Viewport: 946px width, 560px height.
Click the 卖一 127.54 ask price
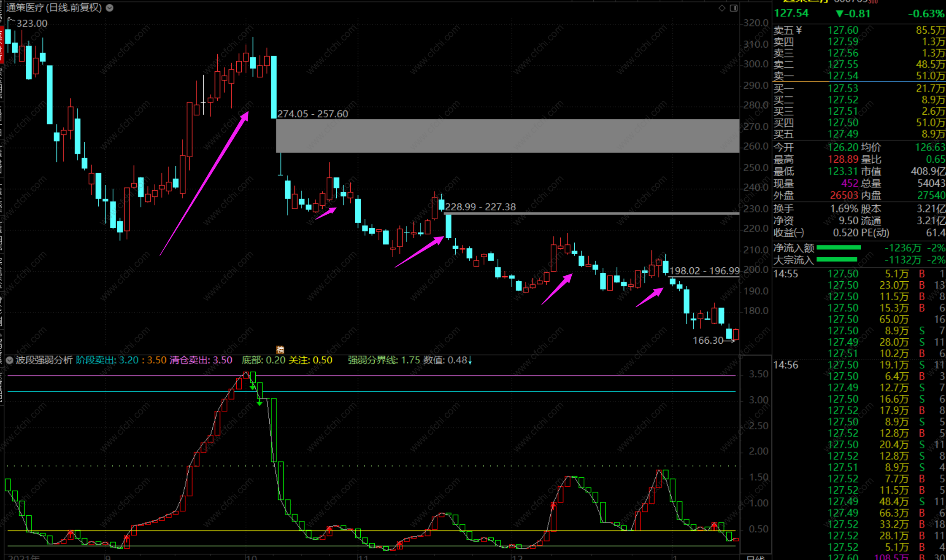coord(843,76)
